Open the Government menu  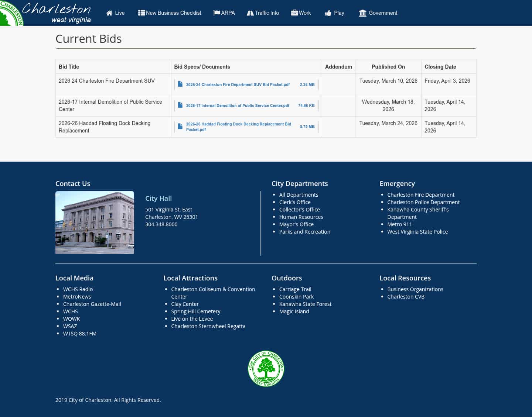[x=383, y=13]
